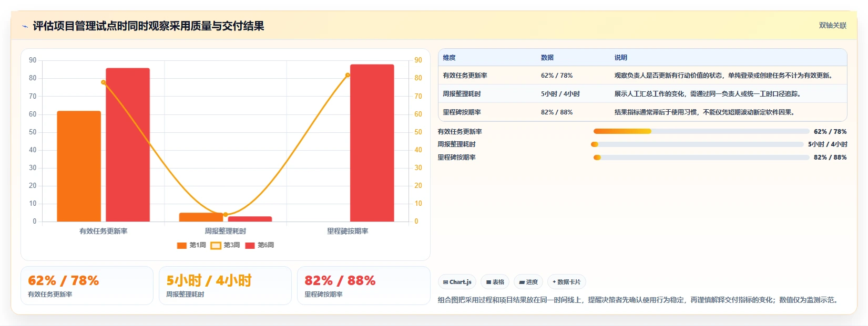Click the star icon inside 数据卡片 tag

[554, 282]
